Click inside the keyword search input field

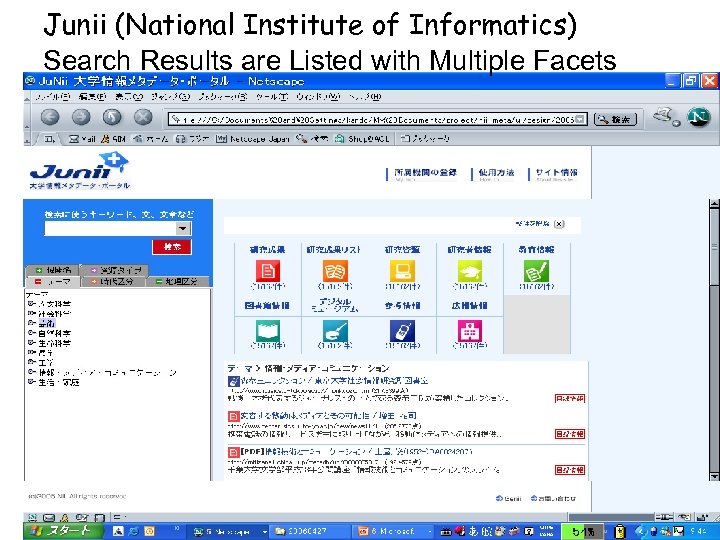tap(110, 228)
